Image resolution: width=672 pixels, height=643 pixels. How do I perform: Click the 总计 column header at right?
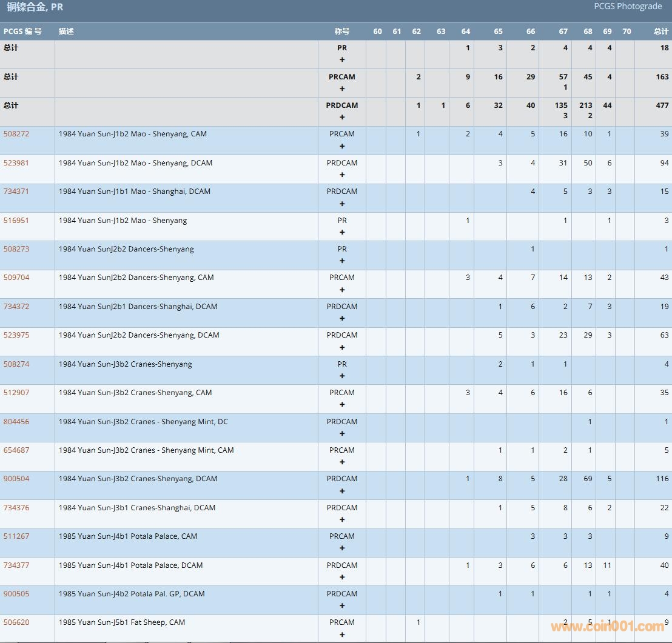coord(660,32)
